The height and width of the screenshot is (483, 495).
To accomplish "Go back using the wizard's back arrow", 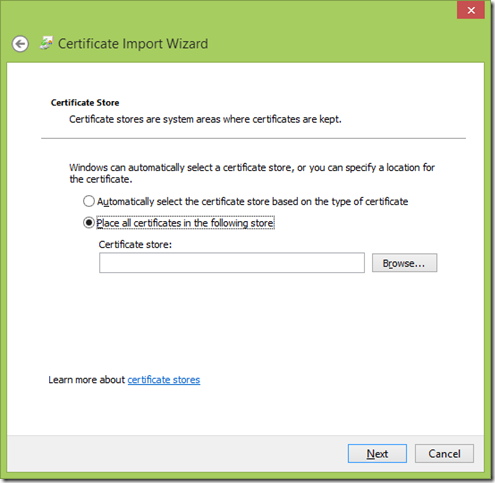I will tap(20, 44).
